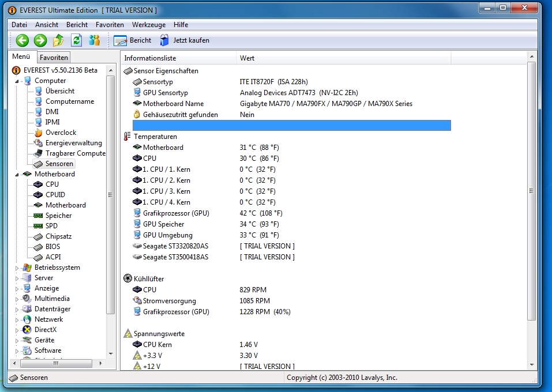Click the Energieverwaltung icon

tap(39, 143)
